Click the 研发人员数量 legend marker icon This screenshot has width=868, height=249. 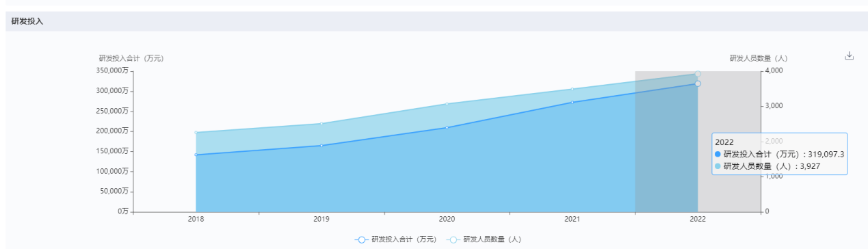453,239
